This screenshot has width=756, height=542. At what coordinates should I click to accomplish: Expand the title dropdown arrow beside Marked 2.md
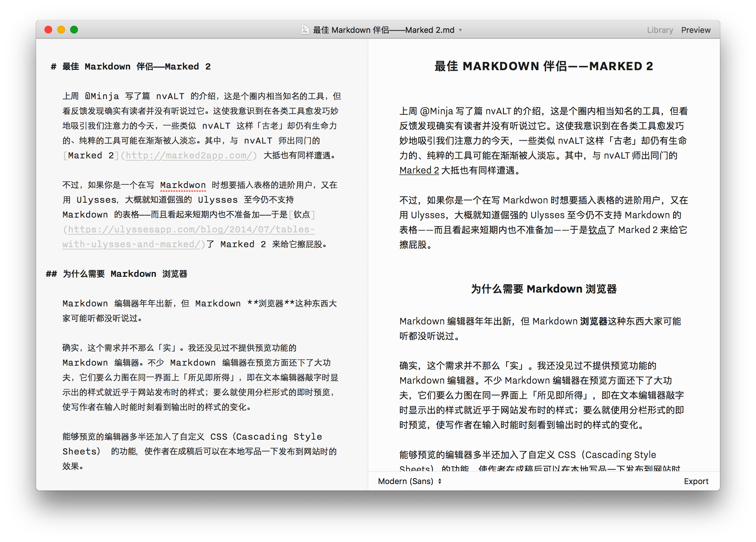pyautogui.click(x=460, y=30)
